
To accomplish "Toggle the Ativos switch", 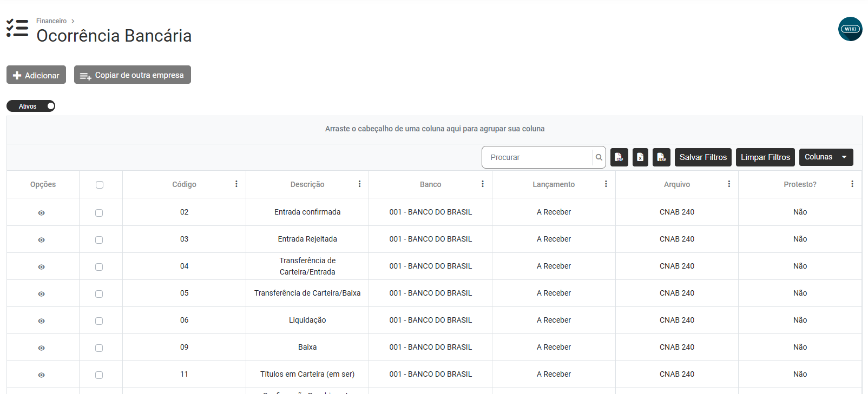I will click(31, 106).
